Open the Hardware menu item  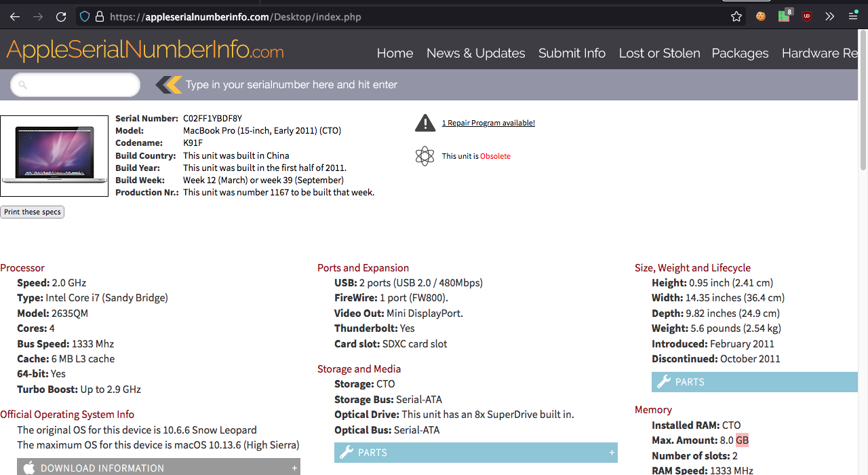819,53
